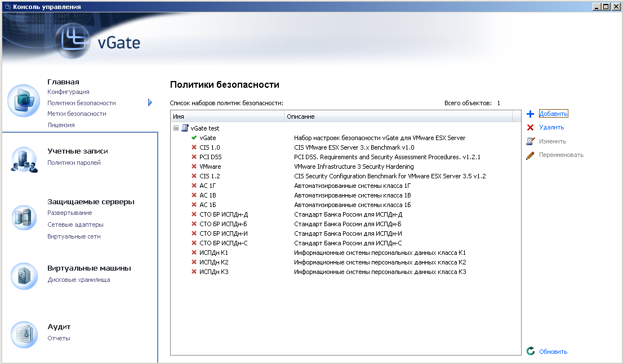Open the Аудит section
The width and height of the screenshot is (623, 364).
(59, 327)
